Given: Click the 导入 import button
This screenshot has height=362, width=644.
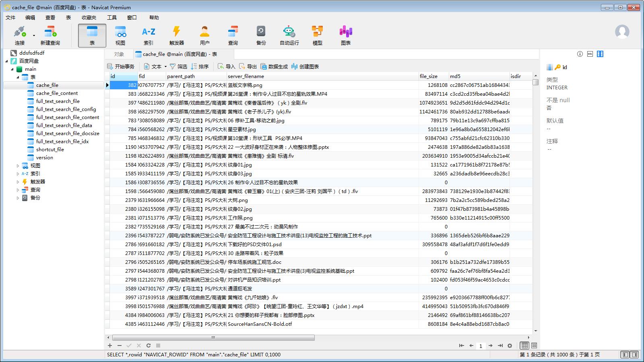Looking at the screenshot, I should click(226, 67).
